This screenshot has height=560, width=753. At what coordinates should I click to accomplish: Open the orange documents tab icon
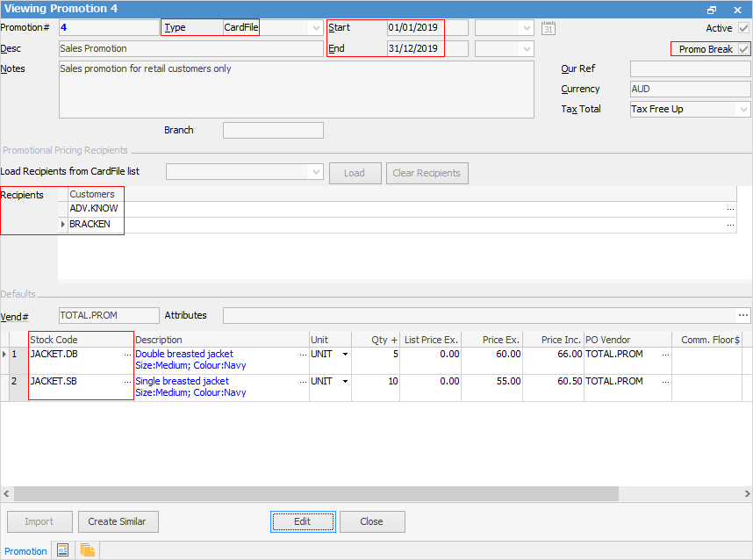[88, 550]
